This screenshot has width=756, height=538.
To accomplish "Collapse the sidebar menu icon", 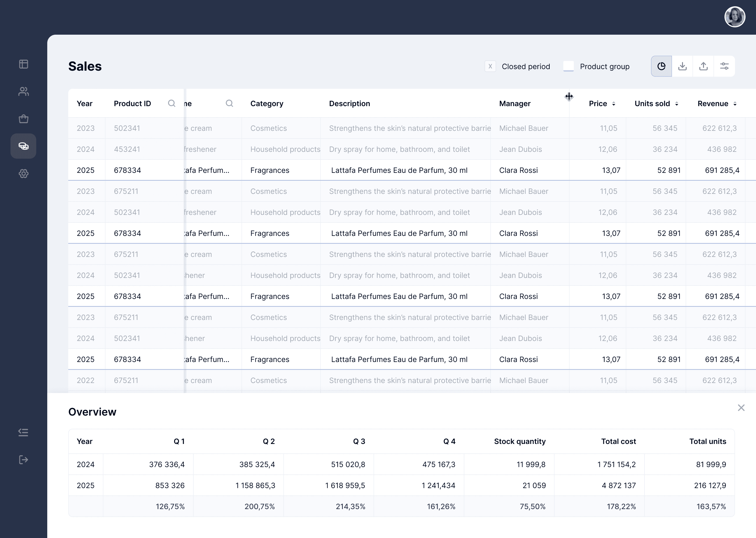I will click(24, 432).
